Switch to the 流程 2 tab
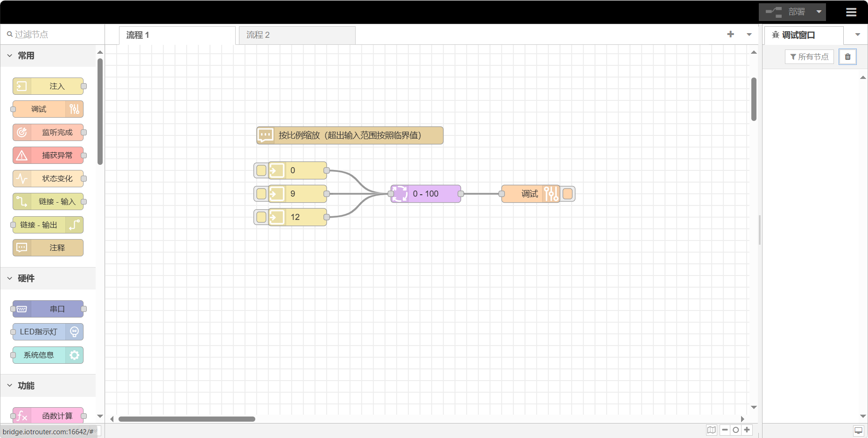The width and height of the screenshot is (868, 438). pyautogui.click(x=297, y=35)
